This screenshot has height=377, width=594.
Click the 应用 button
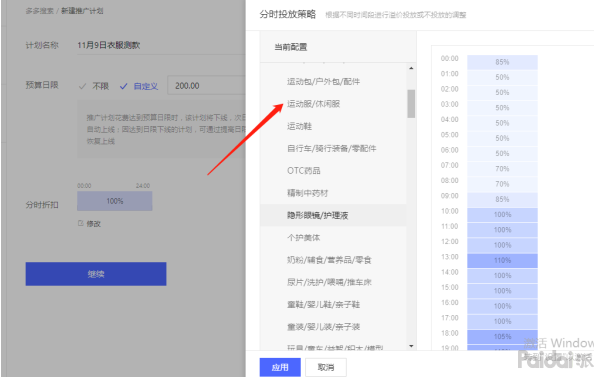tap(280, 367)
